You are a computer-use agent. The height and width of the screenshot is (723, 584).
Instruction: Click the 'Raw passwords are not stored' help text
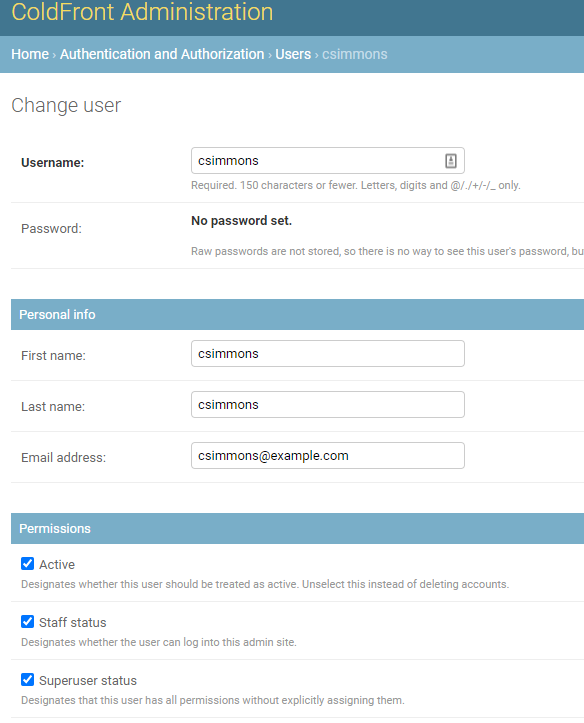point(387,251)
